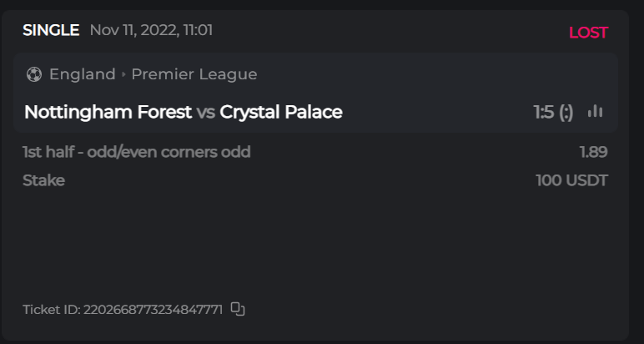Screen dimensions: 644x344
Task: Click the SINGLE bet type label
Action: [51, 31]
